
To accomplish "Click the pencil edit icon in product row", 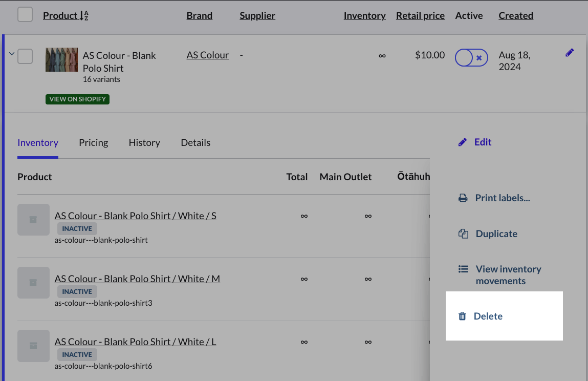I will tap(570, 53).
